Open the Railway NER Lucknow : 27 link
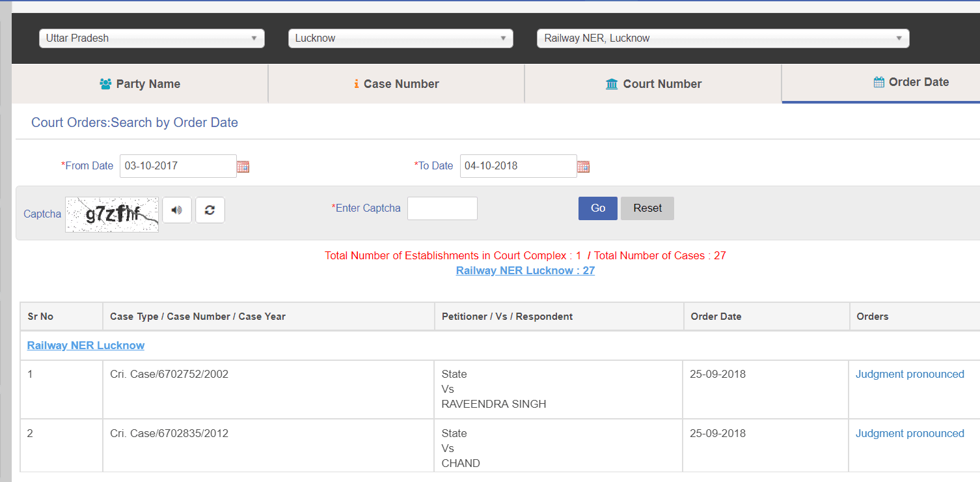The width and height of the screenshot is (980, 482). pyautogui.click(x=525, y=270)
